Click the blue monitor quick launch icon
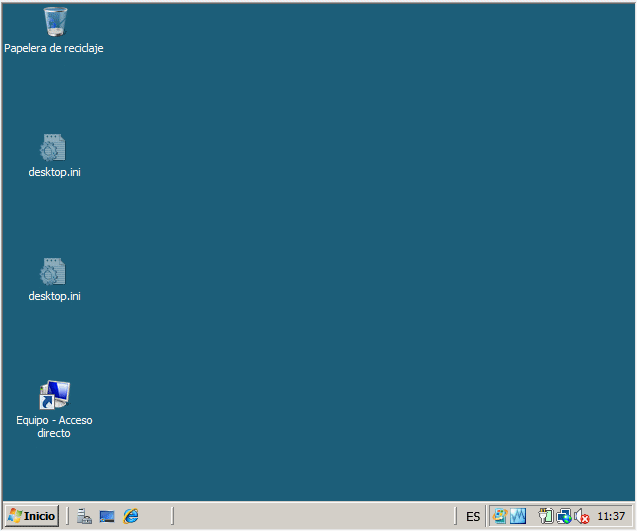The height and width of the screenshot is (531, 637). [x=107, y=516]
